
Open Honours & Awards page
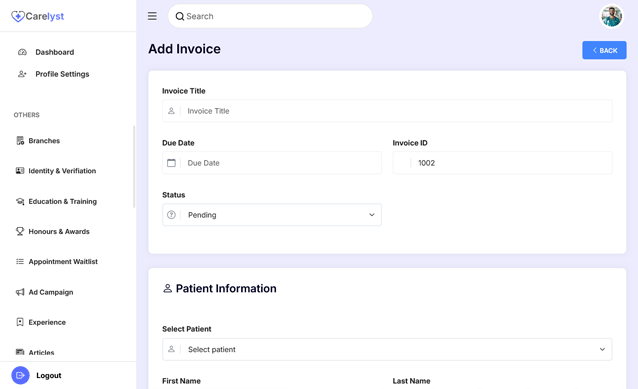(x=59, y=232)
